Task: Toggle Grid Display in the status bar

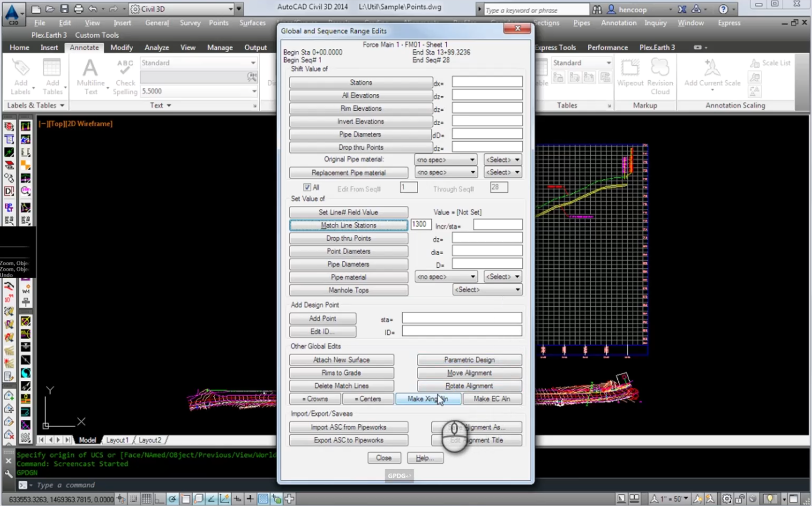Action: coord(146,499)
